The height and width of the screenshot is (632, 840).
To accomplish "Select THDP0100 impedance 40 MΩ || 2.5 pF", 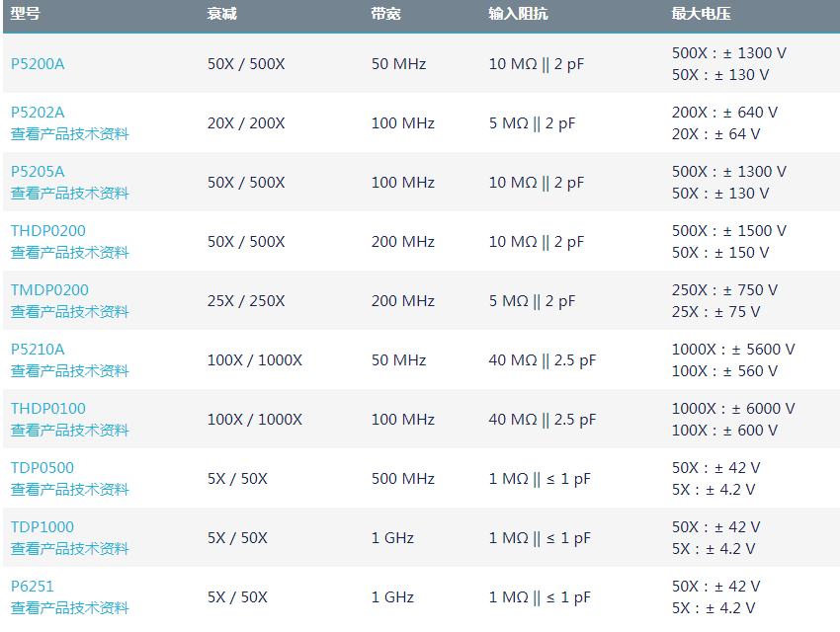I will coord(543,420).
